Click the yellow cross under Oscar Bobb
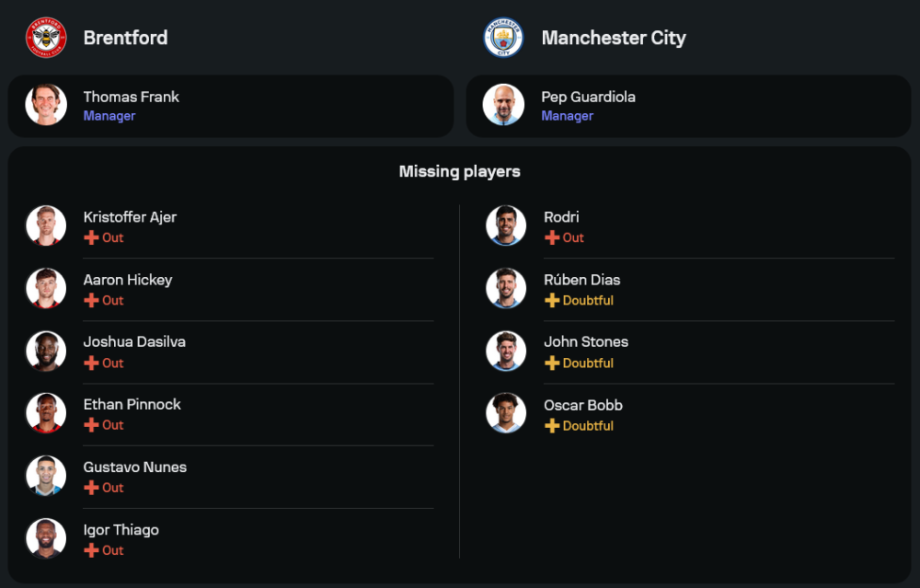 click(x=552, y=425)
